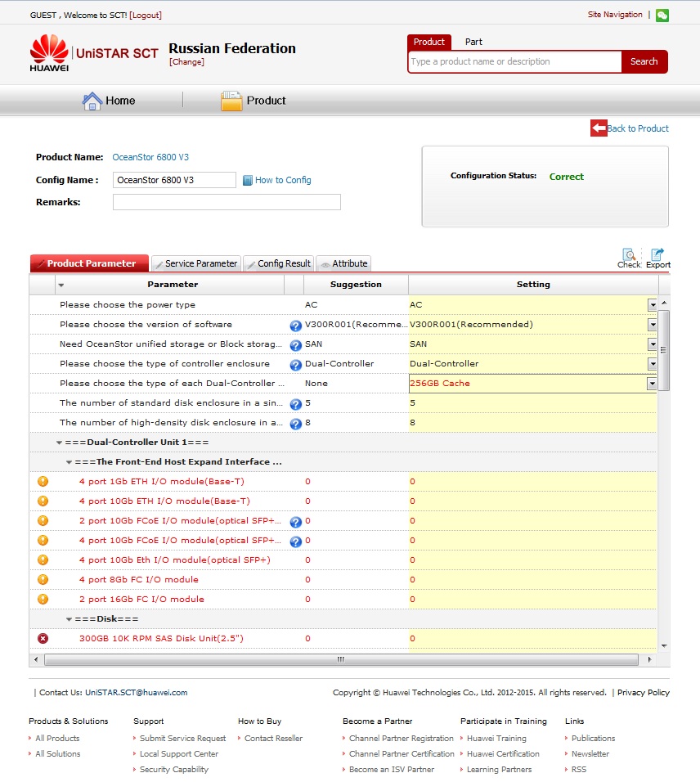Click the How to Config book icon
This screenshot has height=782, width=700.
[x=247, y=181]
